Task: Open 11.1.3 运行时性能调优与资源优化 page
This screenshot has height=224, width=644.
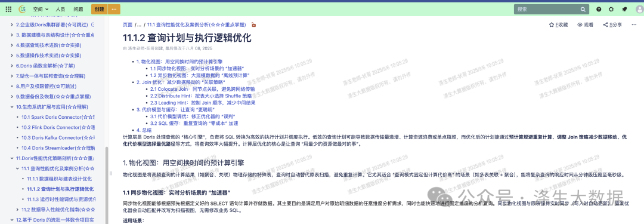Action: pos(61,200)
